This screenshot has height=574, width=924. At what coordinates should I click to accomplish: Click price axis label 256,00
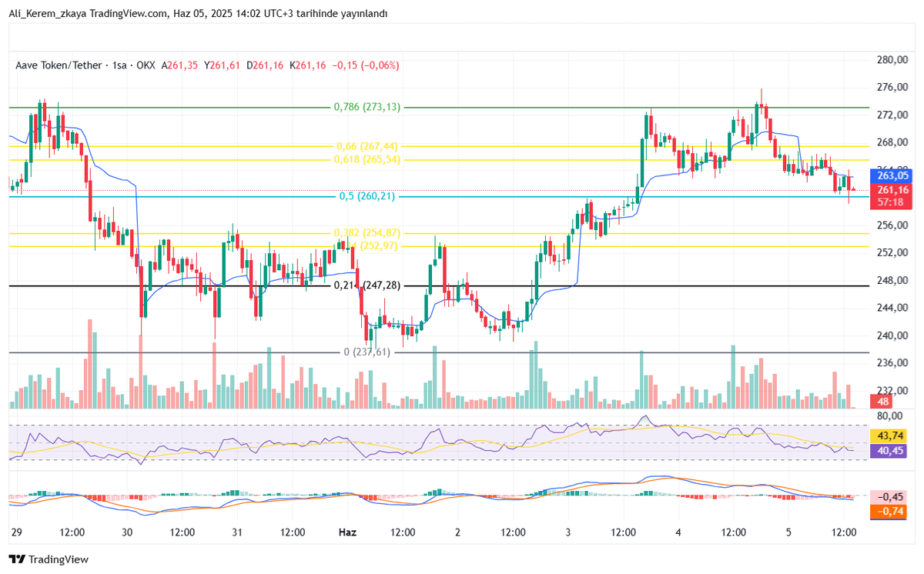[892, 225]
